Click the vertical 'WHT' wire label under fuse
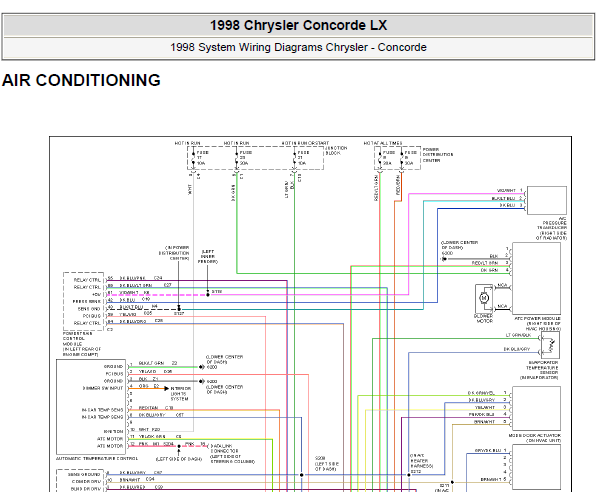Screen dimensions: 599x492 click(x=190, y=189)
